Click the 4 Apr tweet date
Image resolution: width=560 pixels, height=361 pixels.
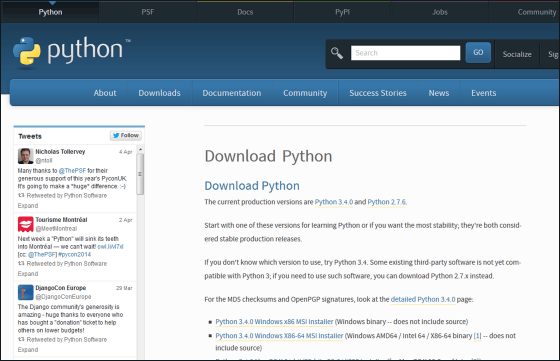126,152
